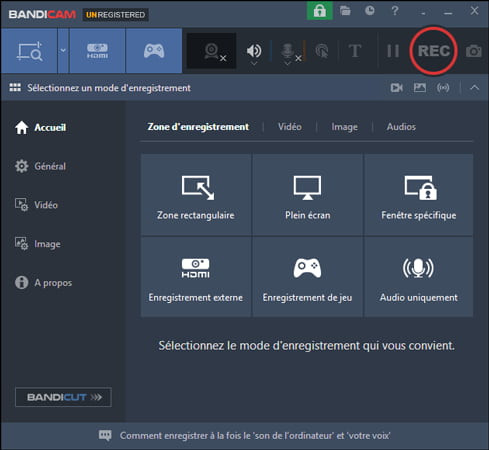The image size is (489, 450).
Task: Open the output folder icon
Action: point(345,11)
